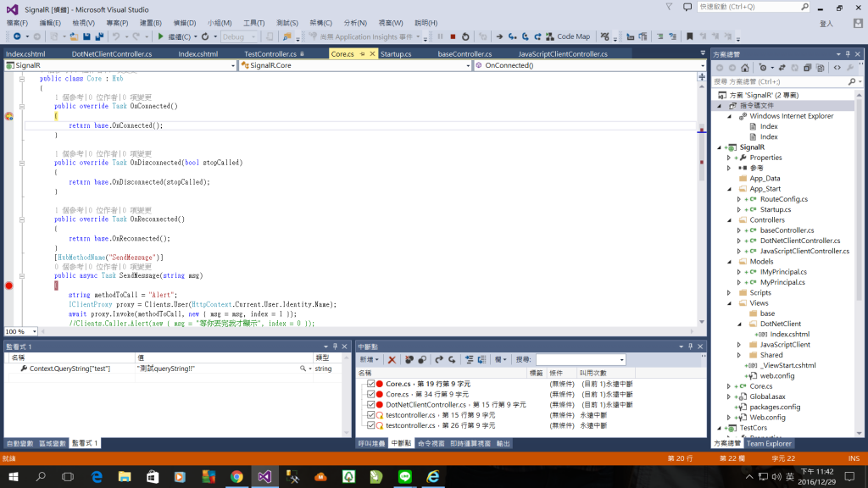Screen dimensions: 868x488
Task: Click Go To Disassembly icon in breakpoints toolbar
Action: point(482,359)
